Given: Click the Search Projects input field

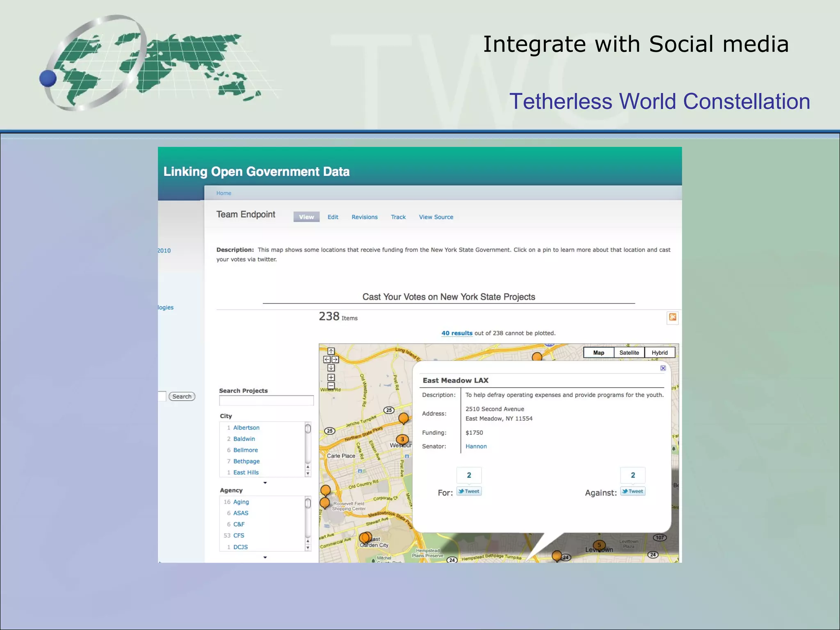Looking at the screenshot, I should pos(266,401).
